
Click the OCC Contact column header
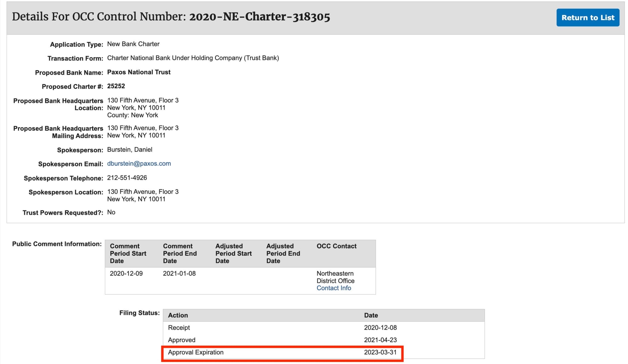pos(336,246)
